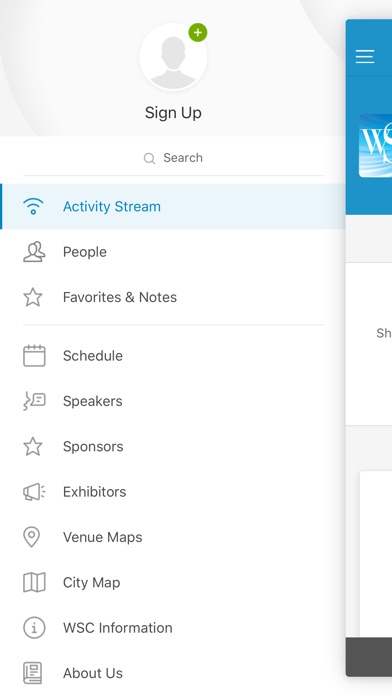Select Activity Stream menu item
Image resolution: width=392 pixels, height=696 pixels.
(x=173, y=206)
